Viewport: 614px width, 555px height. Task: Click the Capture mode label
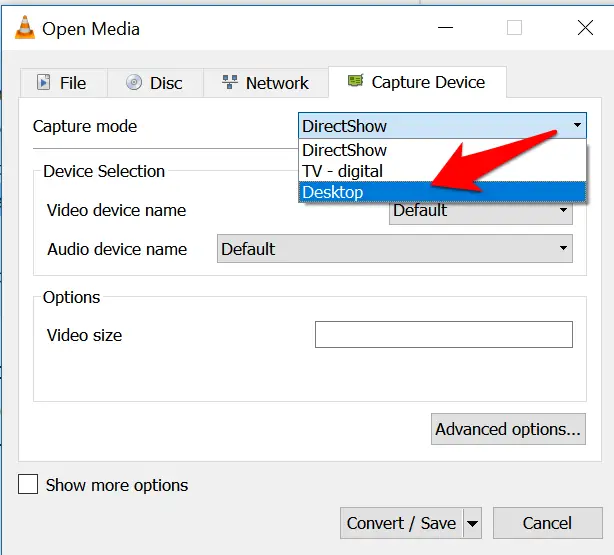coord(85,126)
